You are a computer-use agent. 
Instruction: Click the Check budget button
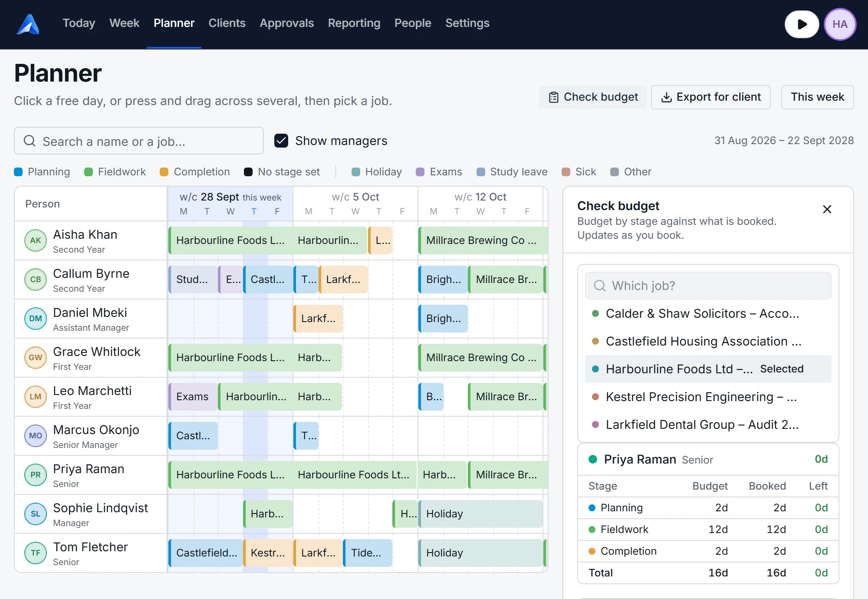coord(593,97)
